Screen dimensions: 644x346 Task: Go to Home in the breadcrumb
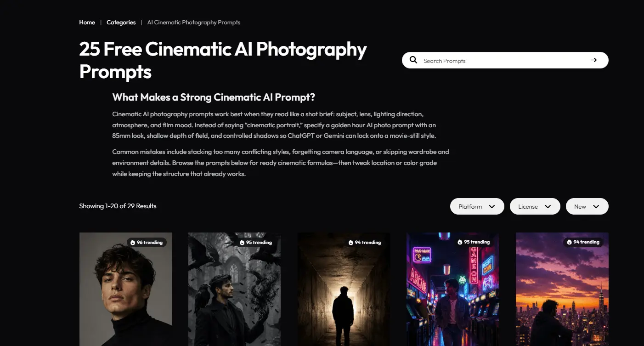click(87, 23)
